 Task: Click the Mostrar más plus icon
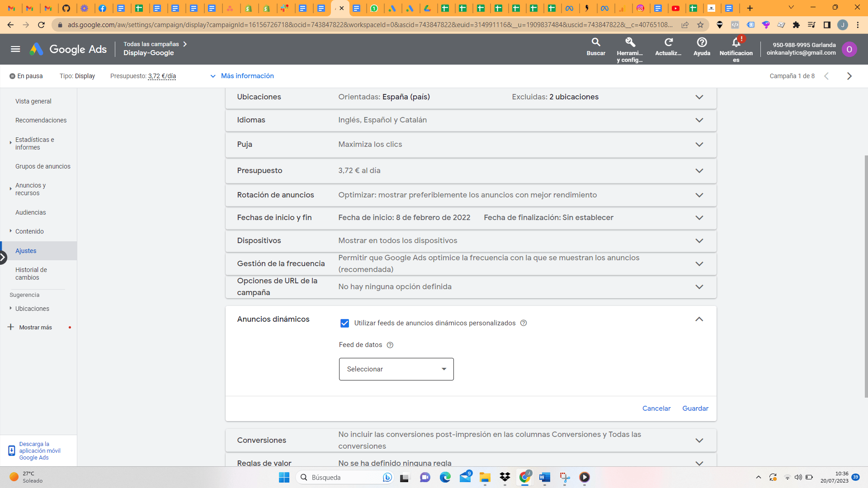pos(10,327)
